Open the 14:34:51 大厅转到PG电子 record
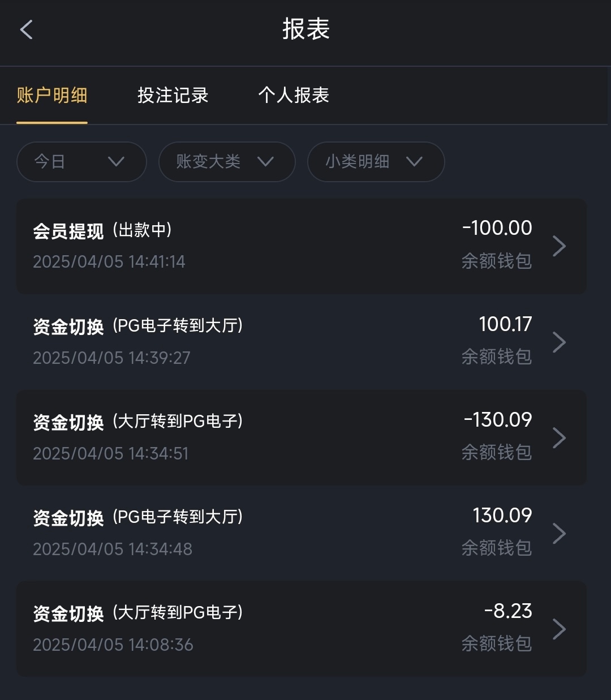Screen dimensions: 611x700 point(138,422)
